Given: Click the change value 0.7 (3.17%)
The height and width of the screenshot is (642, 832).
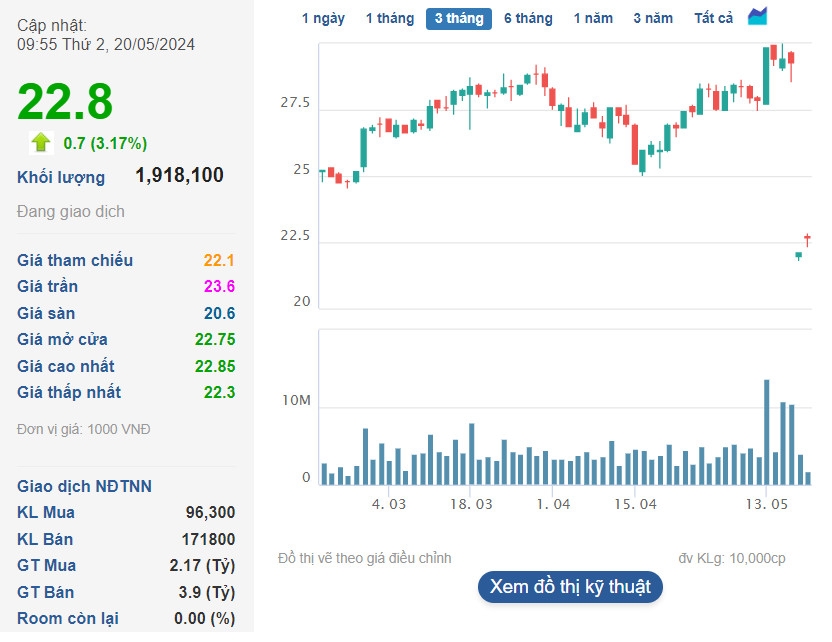Looking at the screenshot, I should tap(105, 143).
